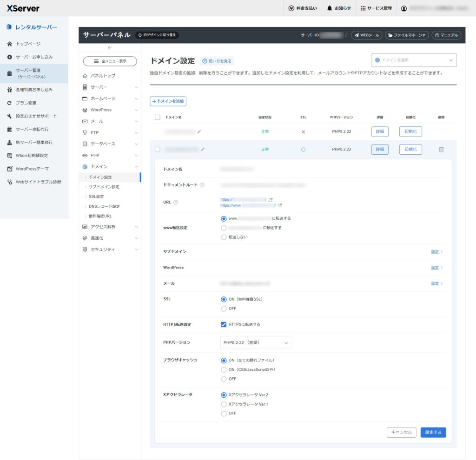Open 使い方を見る help link
This screenshot has width=476, height=460.
(x=217, y=61)
